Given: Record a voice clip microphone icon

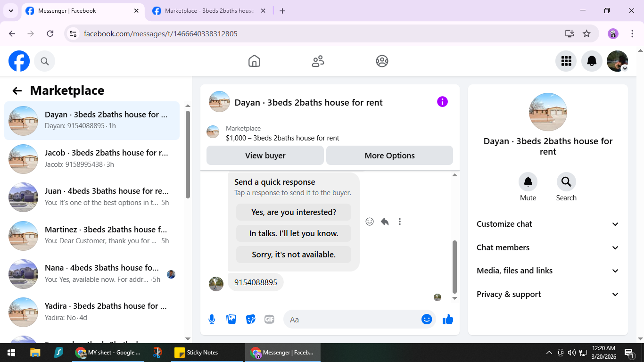Looking at the screenshot, I should coord(212,320).
